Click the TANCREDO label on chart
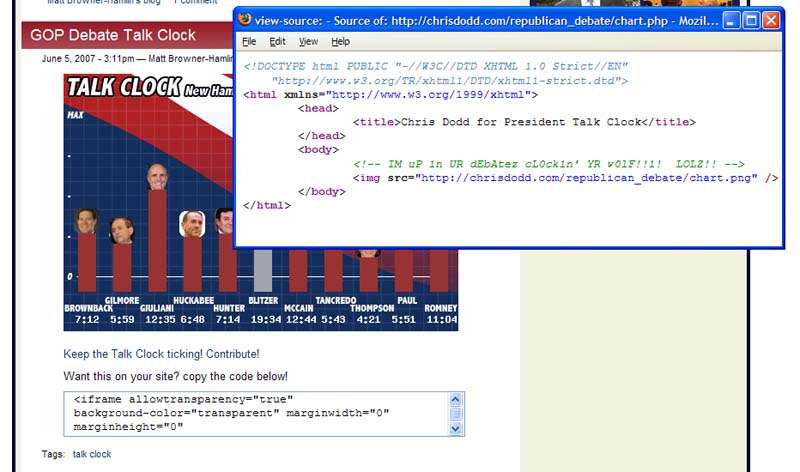Screen dimensions: 800x472 (336, 301)
